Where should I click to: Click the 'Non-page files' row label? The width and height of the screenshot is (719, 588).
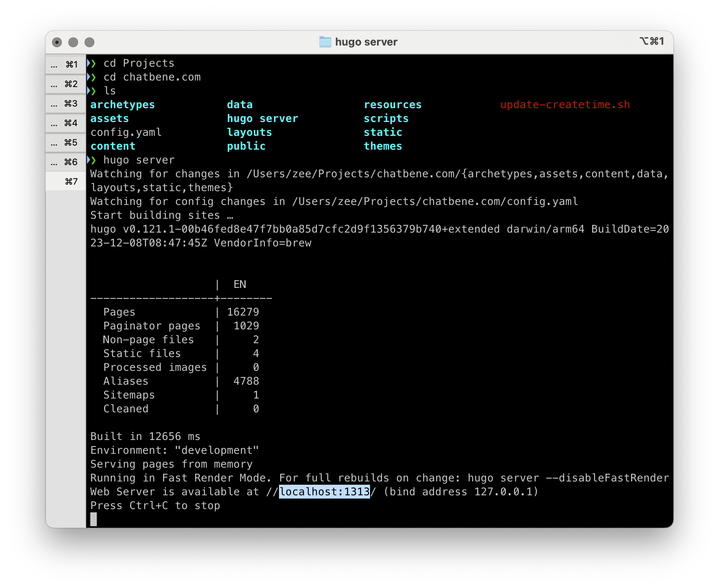(x=148, y=340)
